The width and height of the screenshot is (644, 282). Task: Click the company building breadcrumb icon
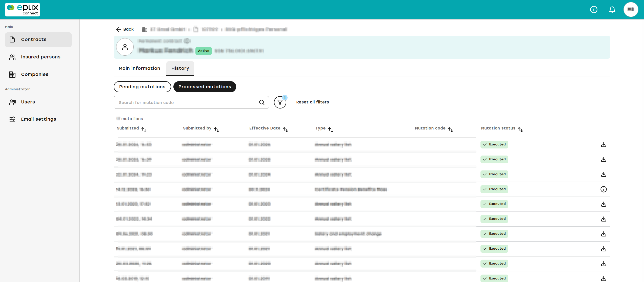pyautogui.click(x=145, y=29)
